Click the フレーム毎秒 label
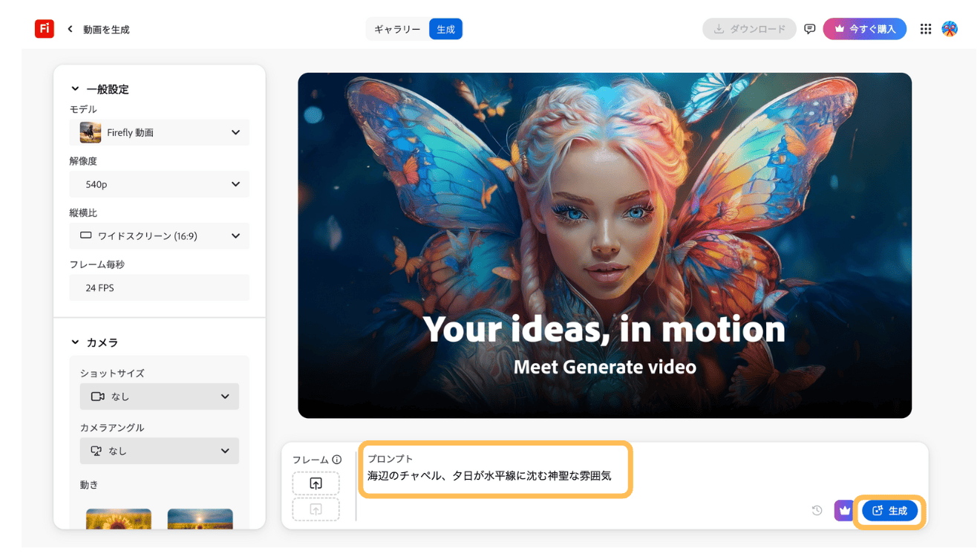 (97, 264)
